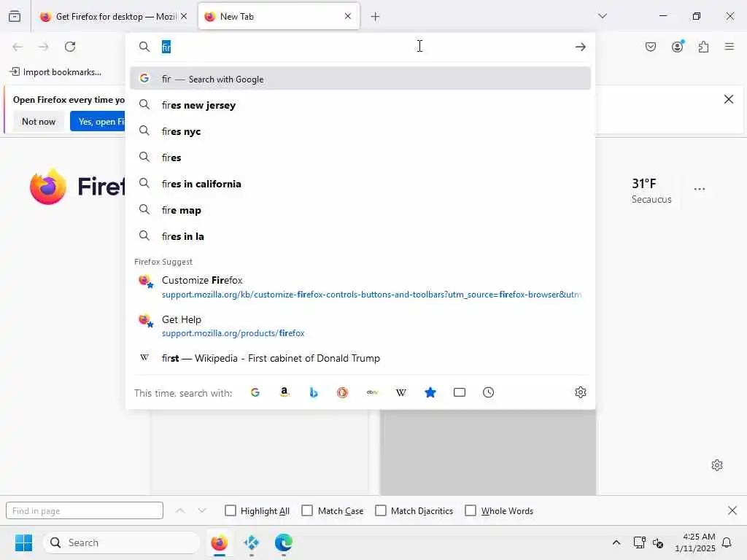The width and height of the screenshot is (747, 560).
Task: Open taskbar clock showing 4:25 AM
Action: coord(695,542)
